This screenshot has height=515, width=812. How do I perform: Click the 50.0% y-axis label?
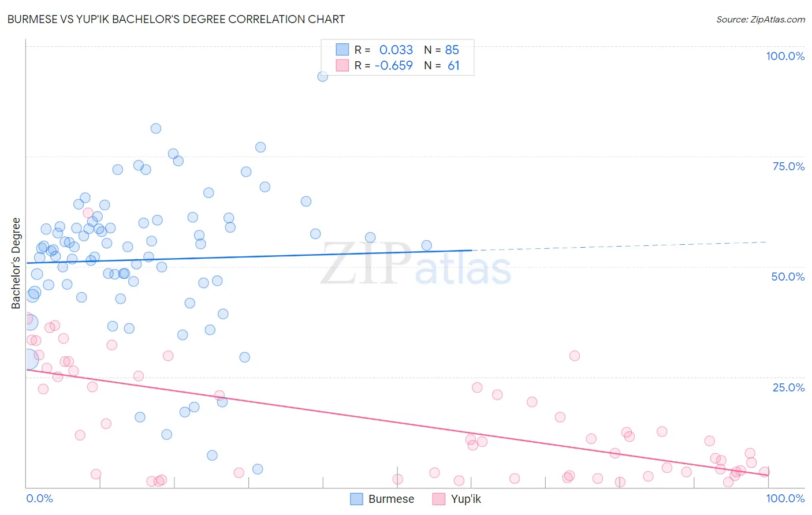tap(788, 277)
